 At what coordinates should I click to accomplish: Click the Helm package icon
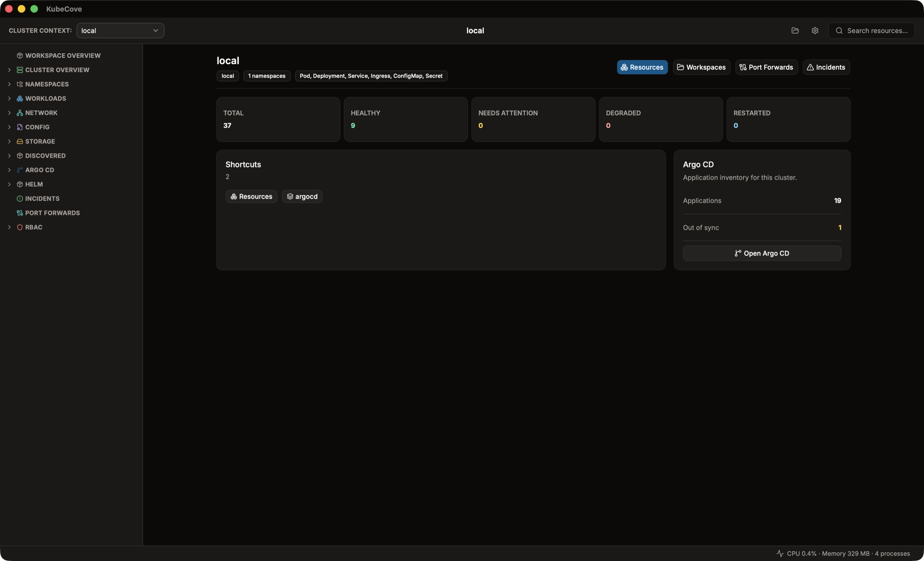(20, 184)
